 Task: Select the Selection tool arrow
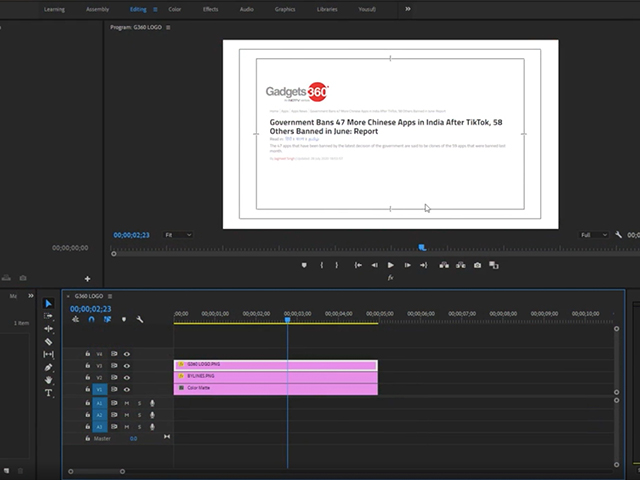pyautogui.click(x=48, y=303)
